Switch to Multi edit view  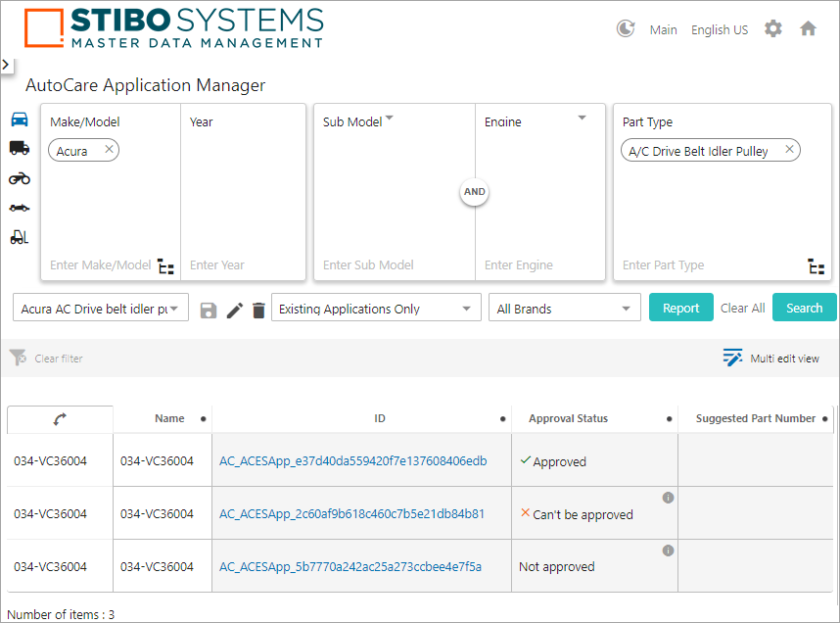tap(770, 359)
